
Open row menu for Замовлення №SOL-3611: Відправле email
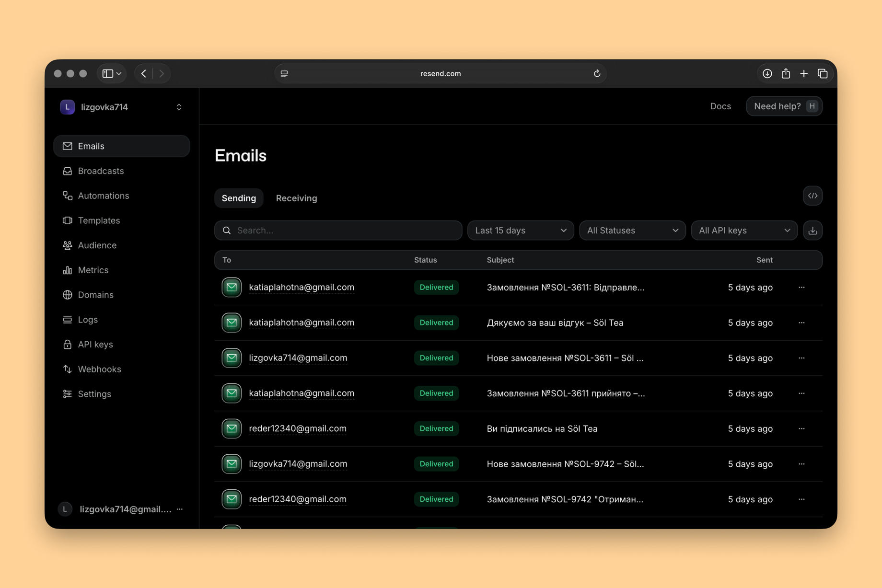pyautogui.click(x=801, y=287)
